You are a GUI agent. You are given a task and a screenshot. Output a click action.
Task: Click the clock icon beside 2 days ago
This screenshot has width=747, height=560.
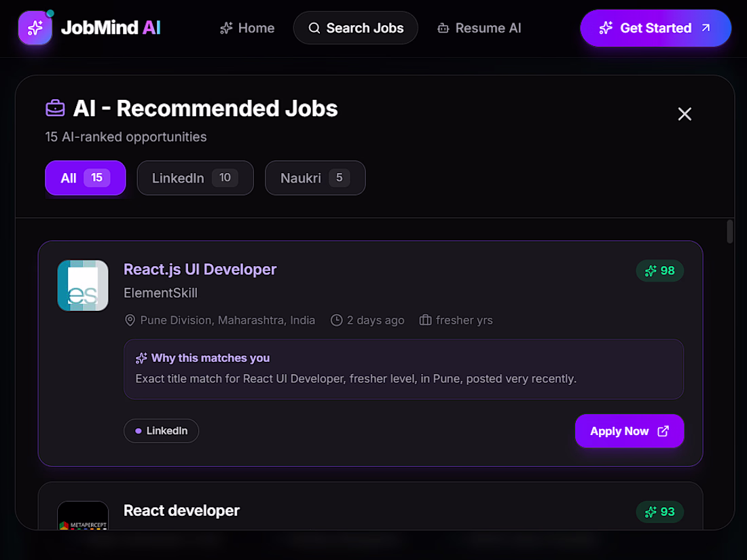pyautogui.click(x=336, y=320)
